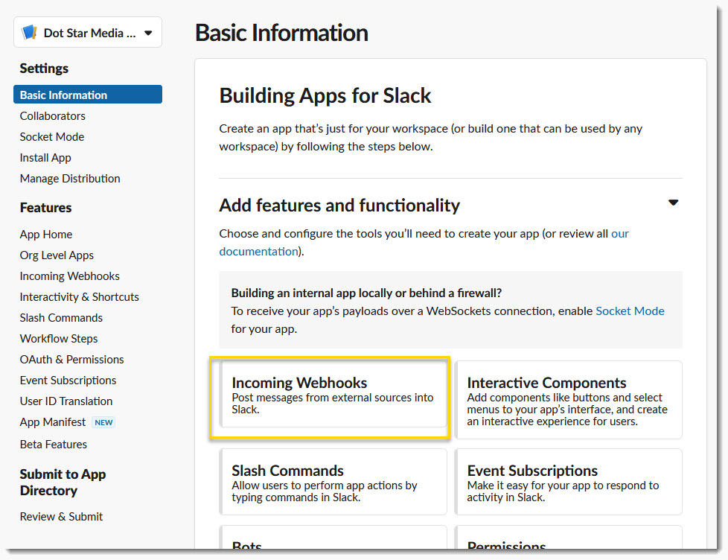The image size is (728, 560).
Task: Select Basic Information in Settings
Action: pos(88,95)
